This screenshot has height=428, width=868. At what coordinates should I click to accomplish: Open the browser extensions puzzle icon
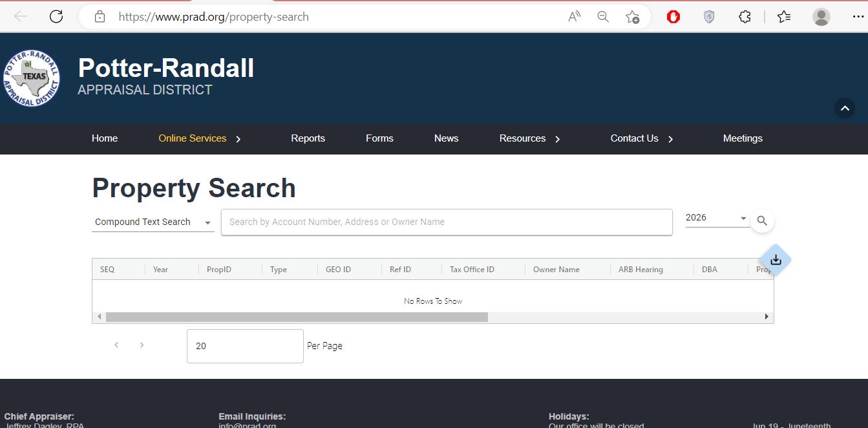point(745,17)
